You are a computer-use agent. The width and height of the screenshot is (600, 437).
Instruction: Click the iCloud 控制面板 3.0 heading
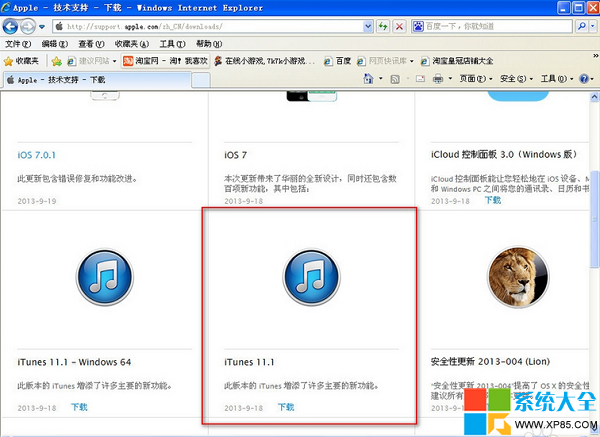tap(504, 155)
